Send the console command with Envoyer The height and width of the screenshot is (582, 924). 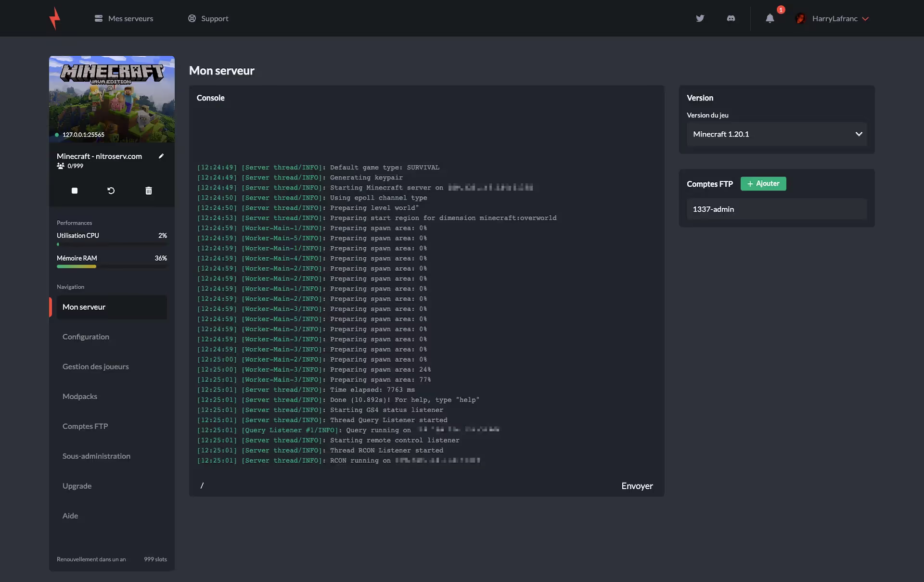click(637, 486)
